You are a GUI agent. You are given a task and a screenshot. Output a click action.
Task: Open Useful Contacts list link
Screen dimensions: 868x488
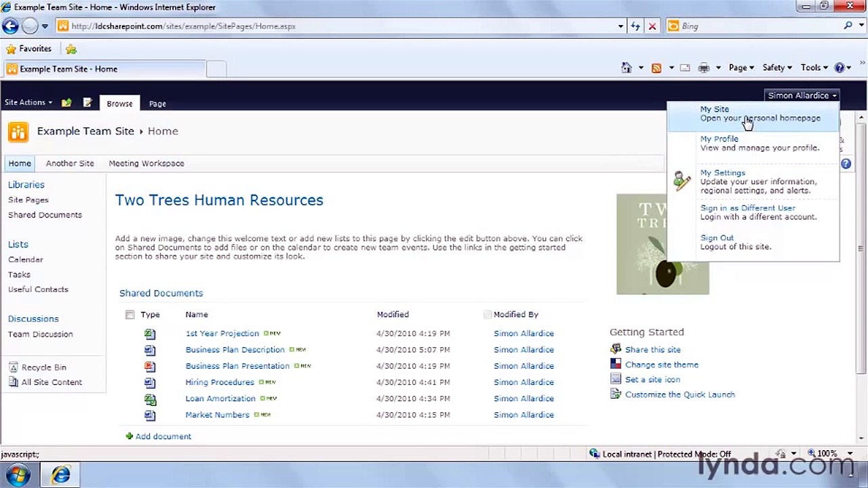tap(38, 289)
